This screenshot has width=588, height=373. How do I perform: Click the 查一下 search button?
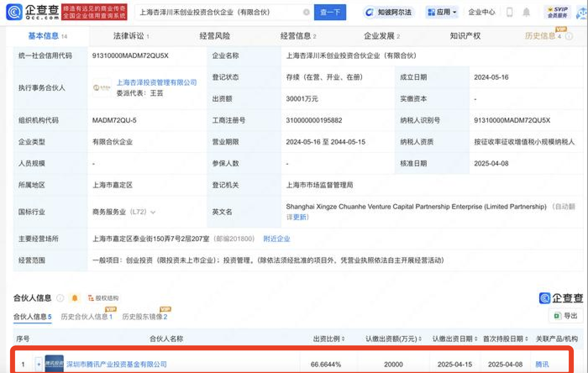(330, 12)
